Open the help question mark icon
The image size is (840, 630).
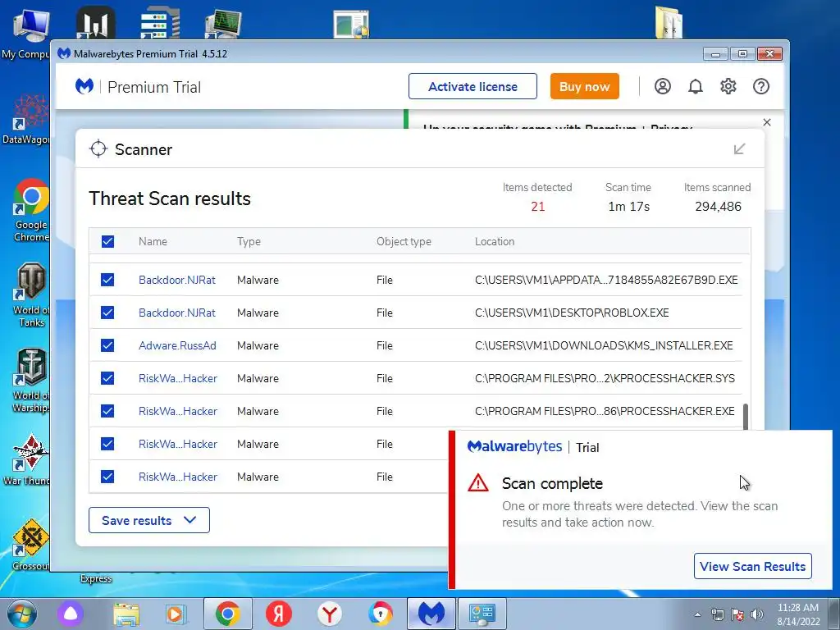(761, 86)
